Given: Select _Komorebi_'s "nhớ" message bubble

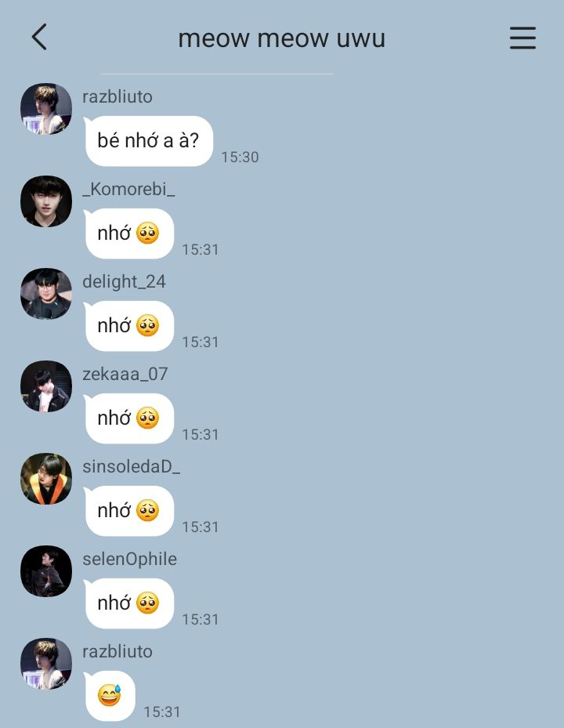Looking at the screenshot, I should (129, 234).
